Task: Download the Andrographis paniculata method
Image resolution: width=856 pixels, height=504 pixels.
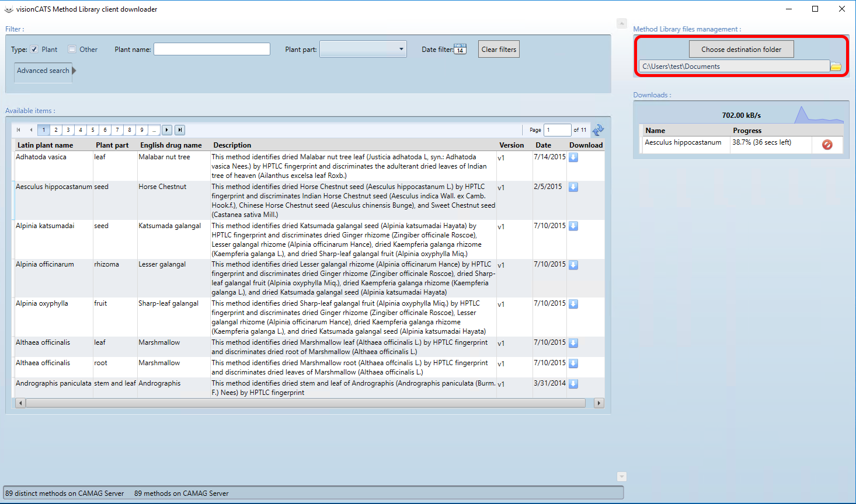Action: [573, 384]
